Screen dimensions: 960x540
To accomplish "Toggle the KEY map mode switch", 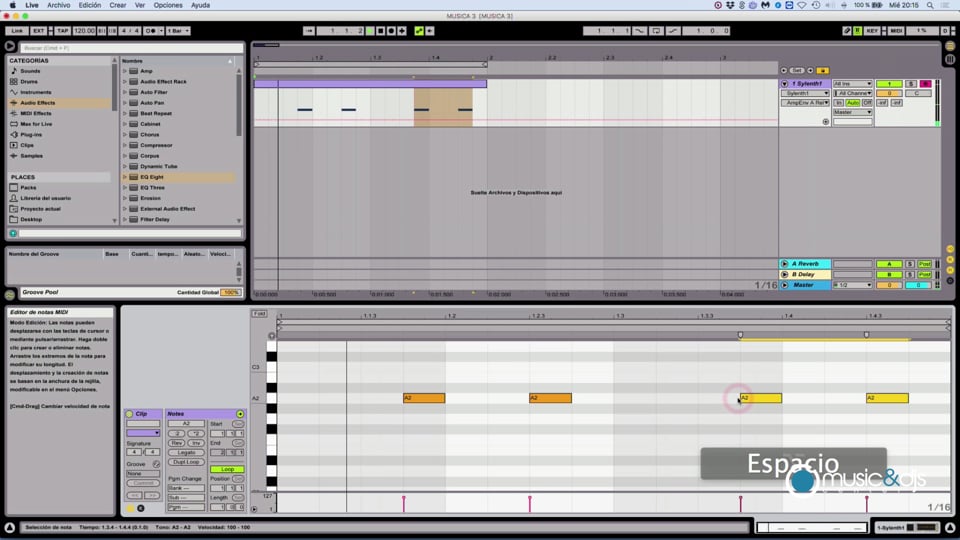I will pos(872,31).
